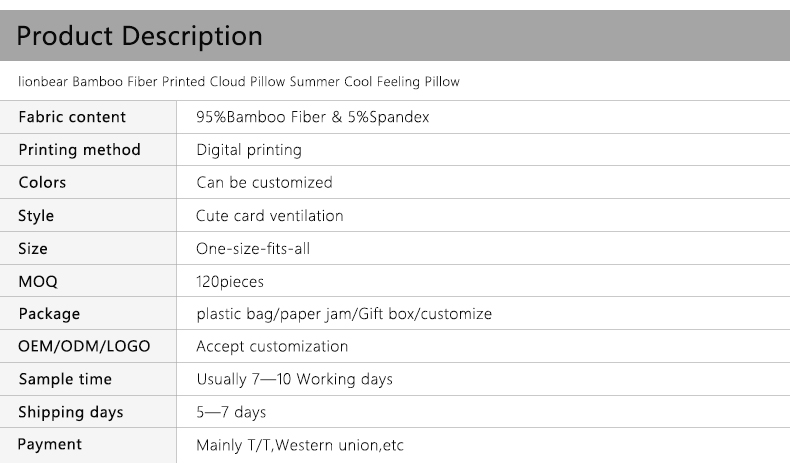This screenshot has height=470, width=790.
Task: Select the Package row label
Action: [x=49, y=314]
